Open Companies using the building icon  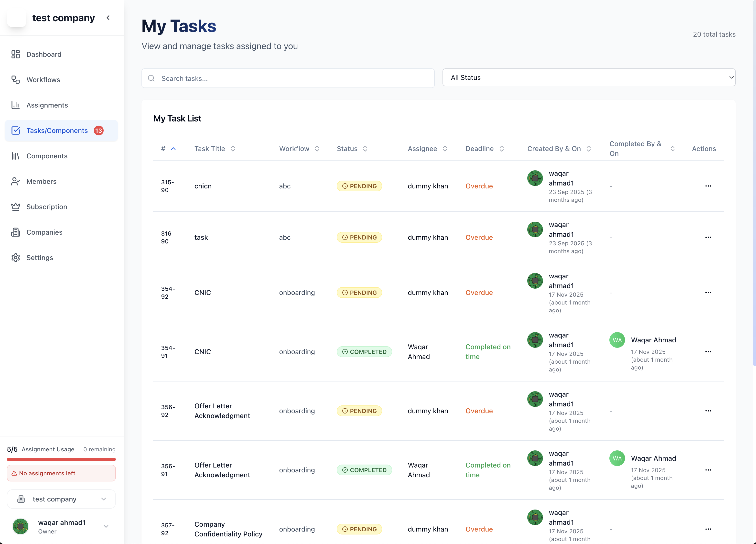(16, 232)
